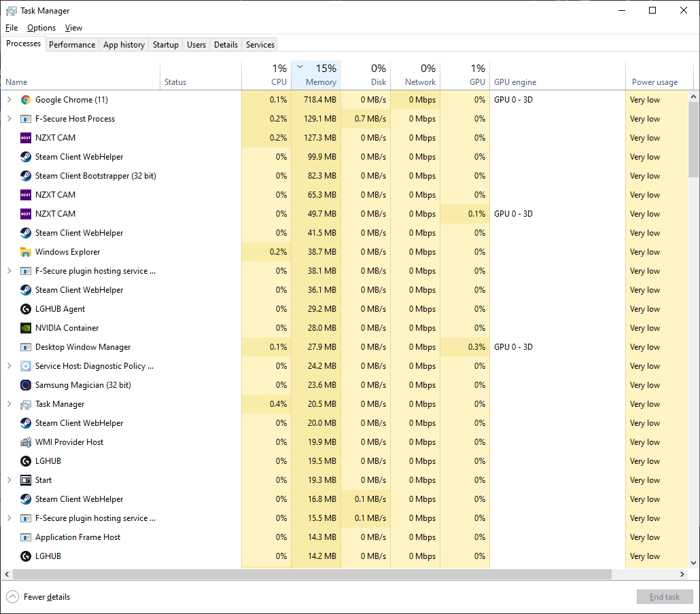Expand F-Secure plugin hosting service with 15.5 MB
The image size is (700, 614).
pos(9,518)
